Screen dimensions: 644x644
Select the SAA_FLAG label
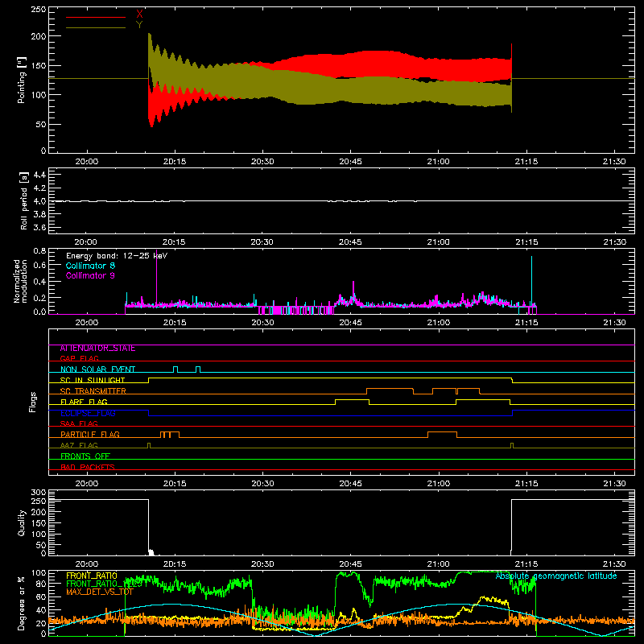(79, 423)
